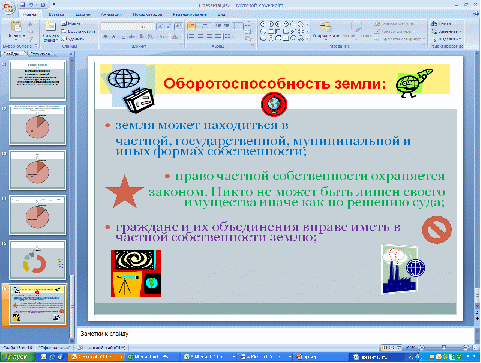Switch to the Insert ribbon tab
This screenshot has height=363, width=481.
click(x=56, y=14)
